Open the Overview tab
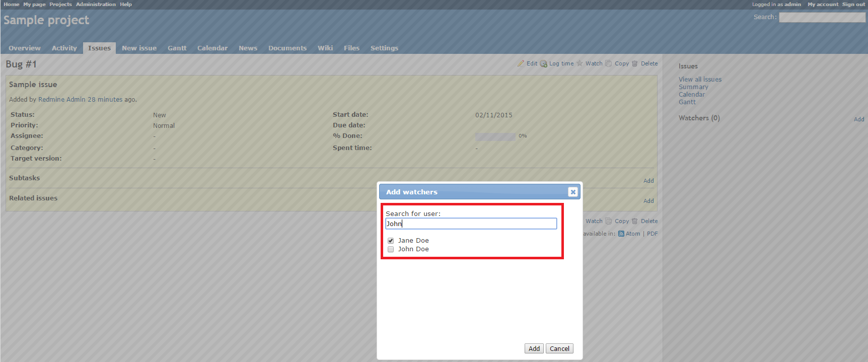Image resolution: width=868 pixels, height=362 pixels. pyautogui.click(x=25, y=48)
